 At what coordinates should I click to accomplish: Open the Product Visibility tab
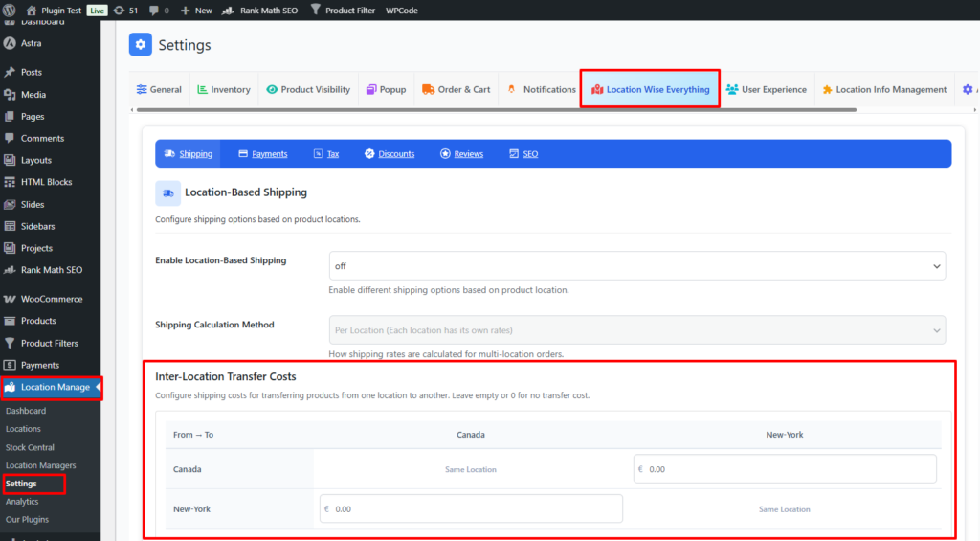pos(308,89)
